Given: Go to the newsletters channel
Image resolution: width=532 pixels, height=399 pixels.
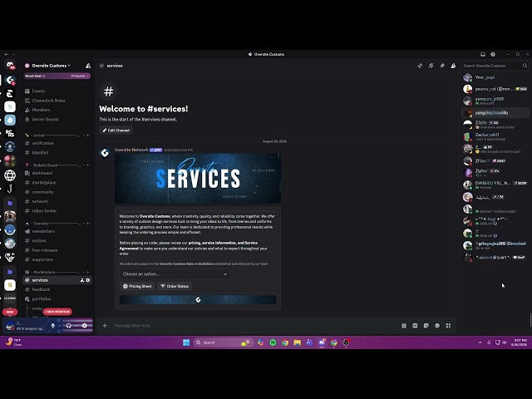Looking at the screenshot, I should 57,231.
